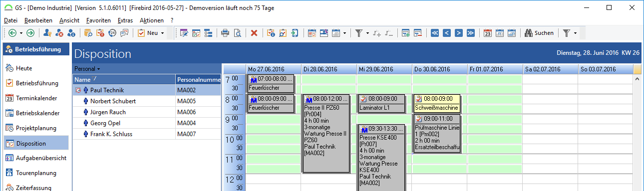The width and height of the screenshot is (644, 191).
Task: Click the mobile device transfer icon
Action: click(x=295, y=33)
